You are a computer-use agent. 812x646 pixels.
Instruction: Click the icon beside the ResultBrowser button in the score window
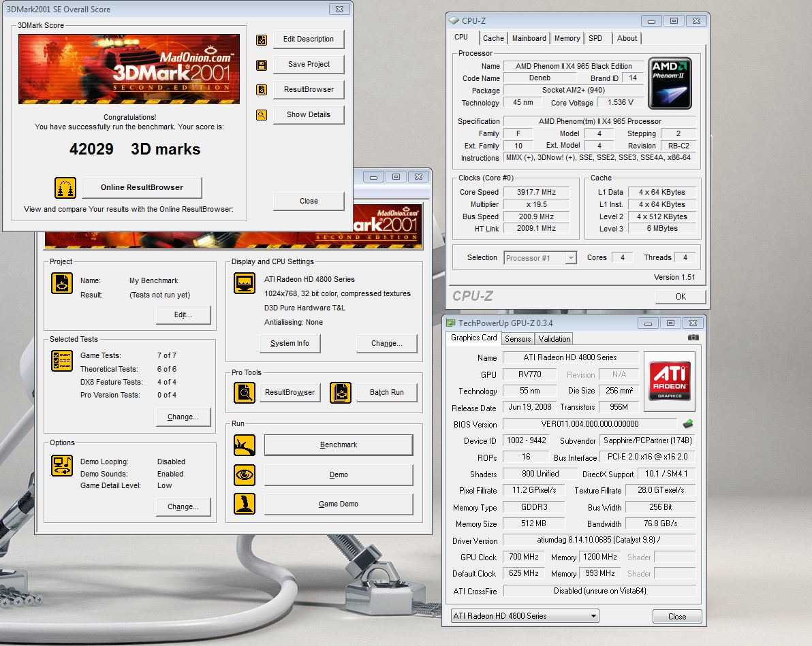[x=262, y=90]
